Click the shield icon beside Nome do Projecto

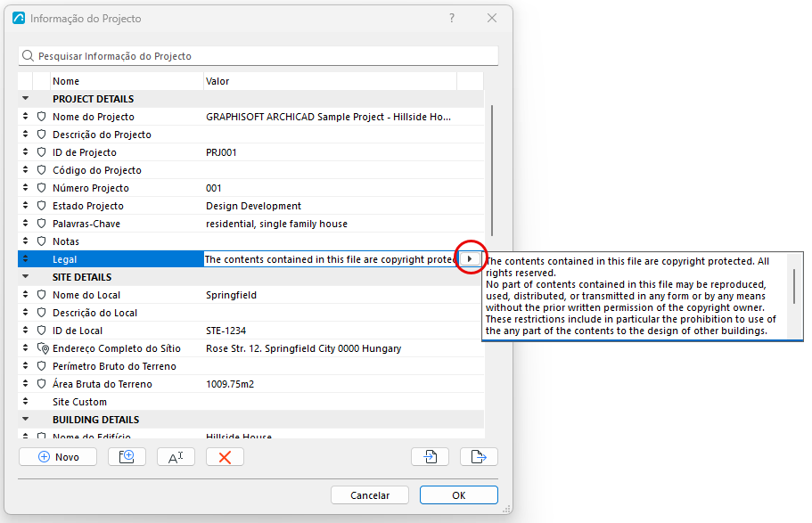coord(41,117)
